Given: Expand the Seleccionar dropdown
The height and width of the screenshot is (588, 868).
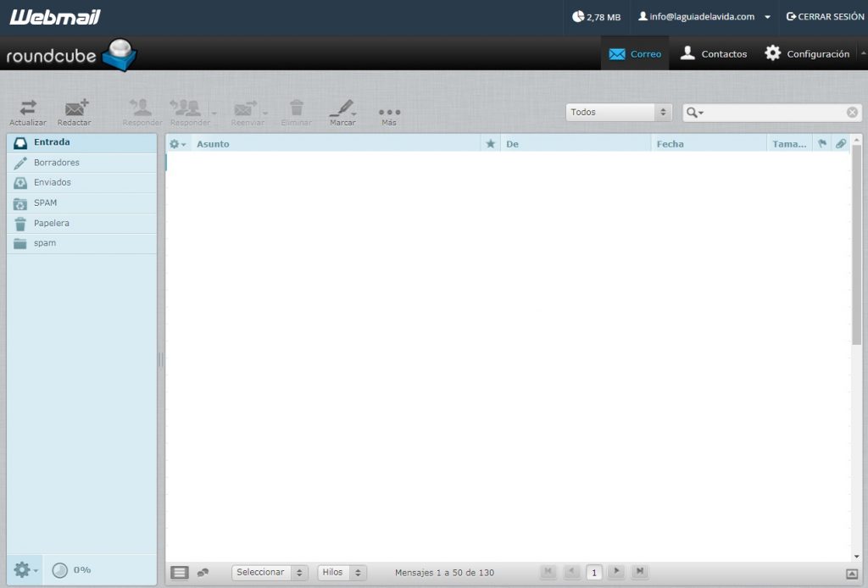Looking at the screenshot, I should click(x=270, y=573).
